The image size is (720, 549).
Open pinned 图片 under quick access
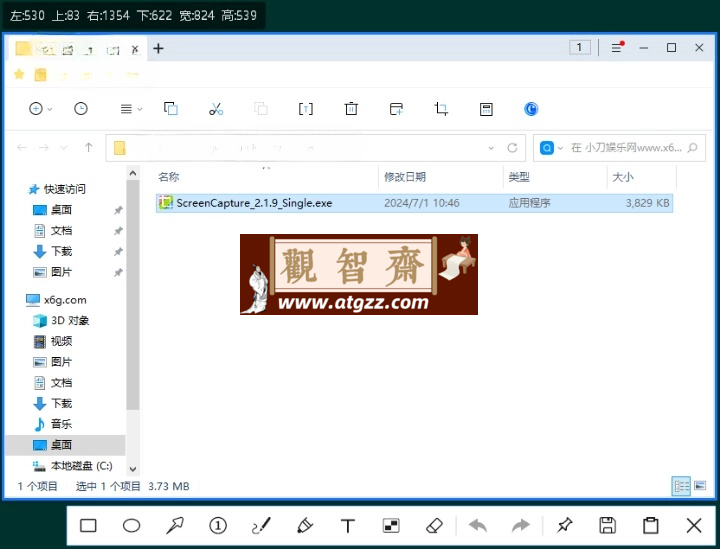point(61,272)
